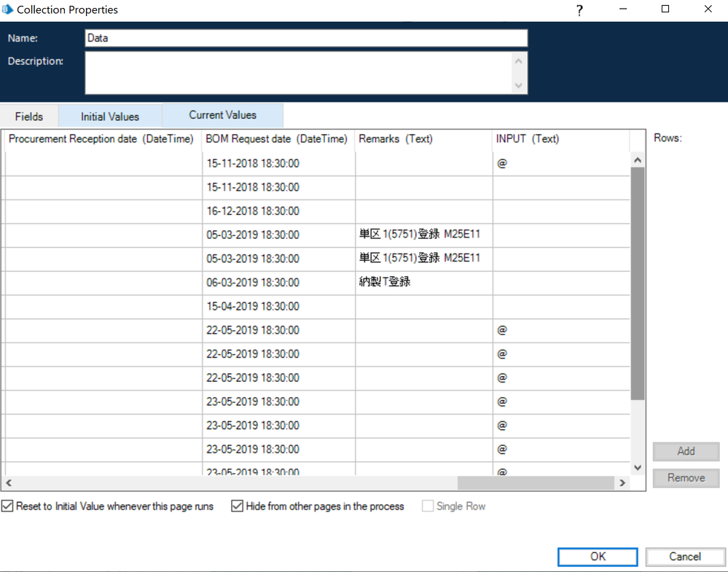Click the Cancel button
728x572 pixels.
pyautogui.click(x=685, y=556)
